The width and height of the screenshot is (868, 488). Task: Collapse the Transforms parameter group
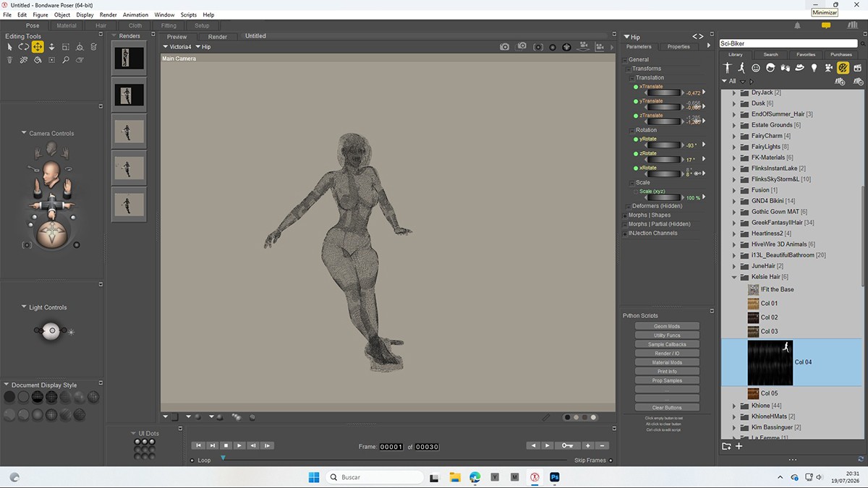pos(629,69)
